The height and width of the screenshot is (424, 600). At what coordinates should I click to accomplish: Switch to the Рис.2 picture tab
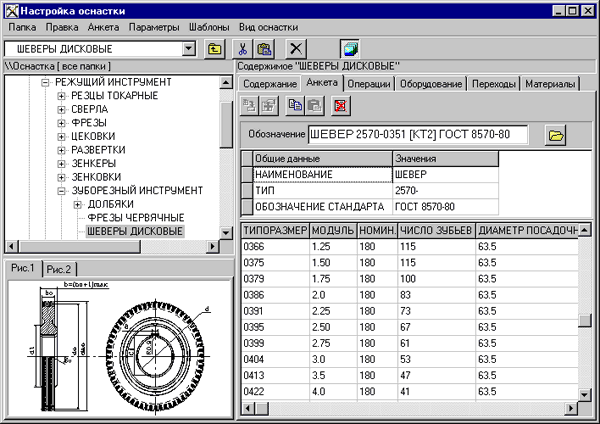[59, 268]
